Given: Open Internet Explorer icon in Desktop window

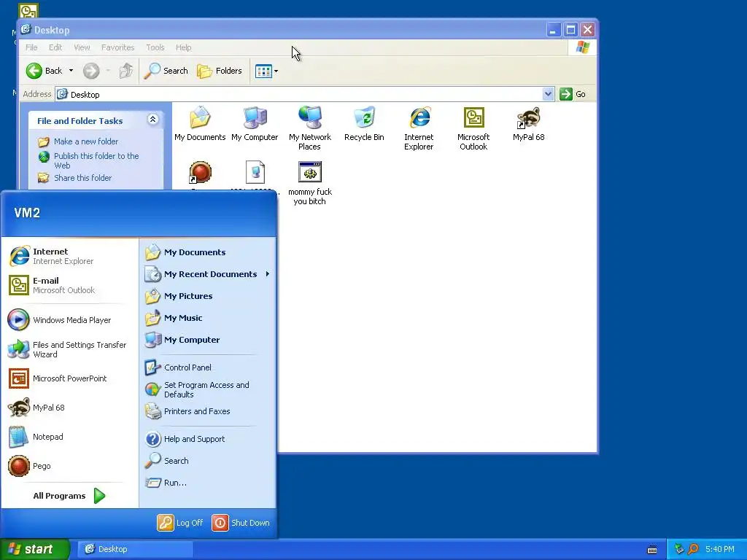Looking at the screenshot, I should pos(419,128).
